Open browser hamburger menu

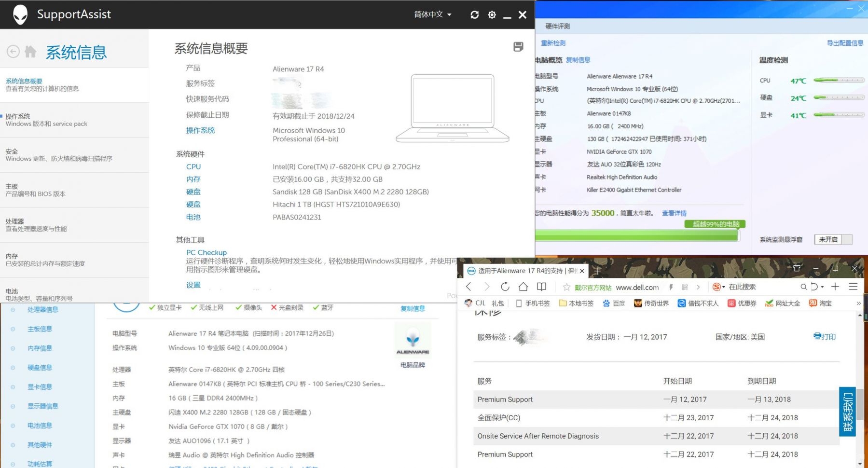coord(853,287)
